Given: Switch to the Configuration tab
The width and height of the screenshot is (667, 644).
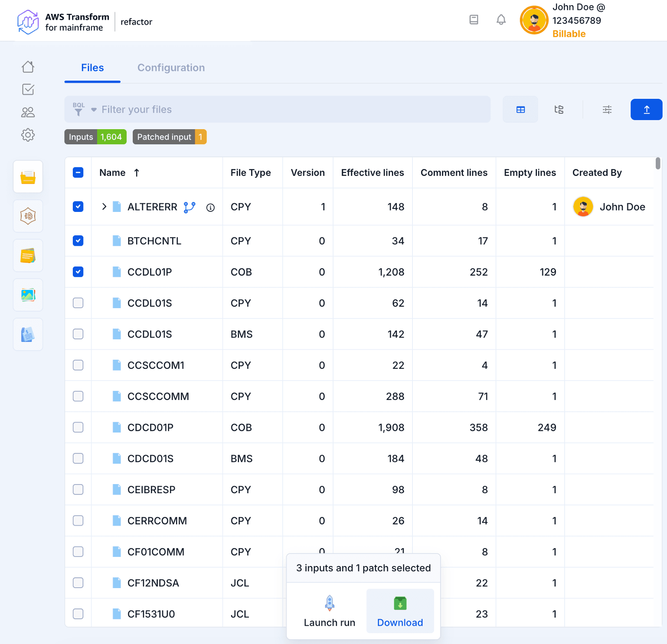Looking at the screenshot, I should 171,68.
